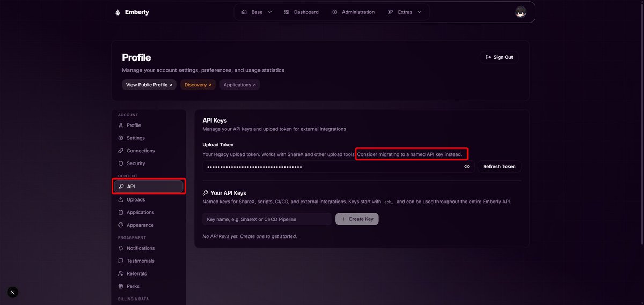Click the Base home icon

(244, 12)
